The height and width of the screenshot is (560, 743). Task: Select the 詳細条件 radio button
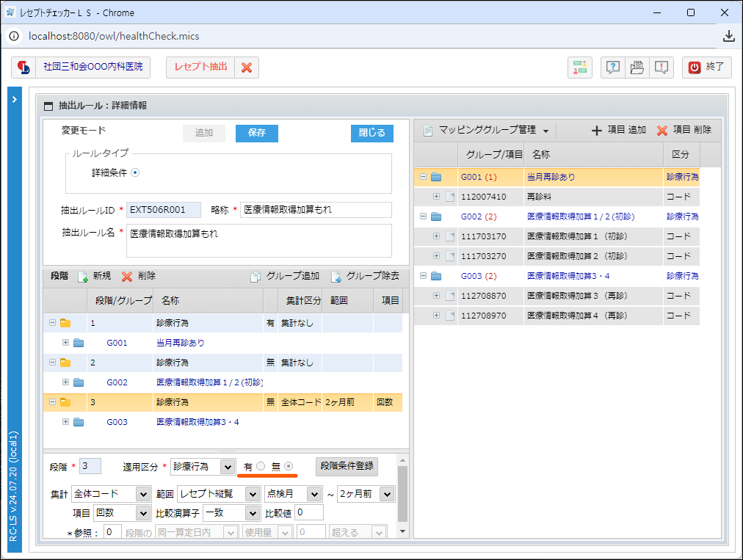[x=135, y=172]
